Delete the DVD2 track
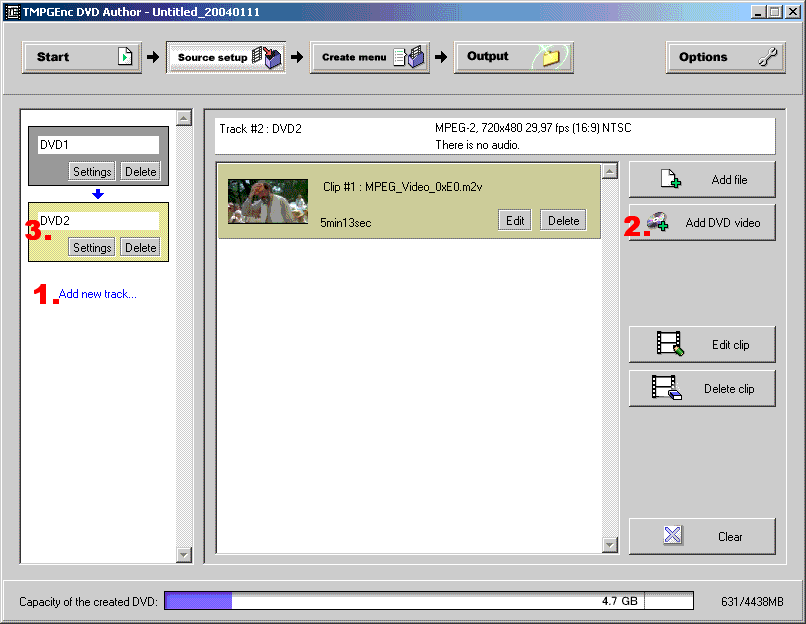The height and width of the screenshot is (624, 806). coord(140,248)
